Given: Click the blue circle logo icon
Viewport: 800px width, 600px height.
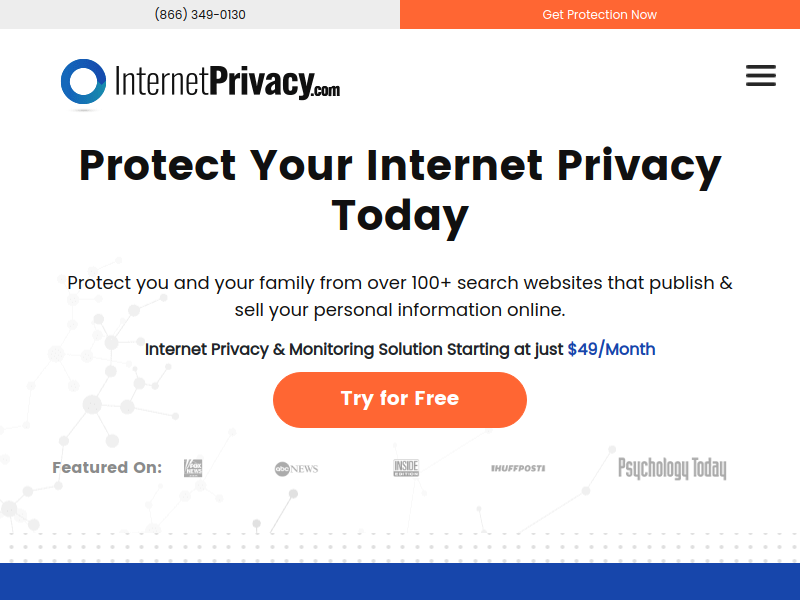Looking at the screenshot, I should pyautogui.click(x=83, y=82).
